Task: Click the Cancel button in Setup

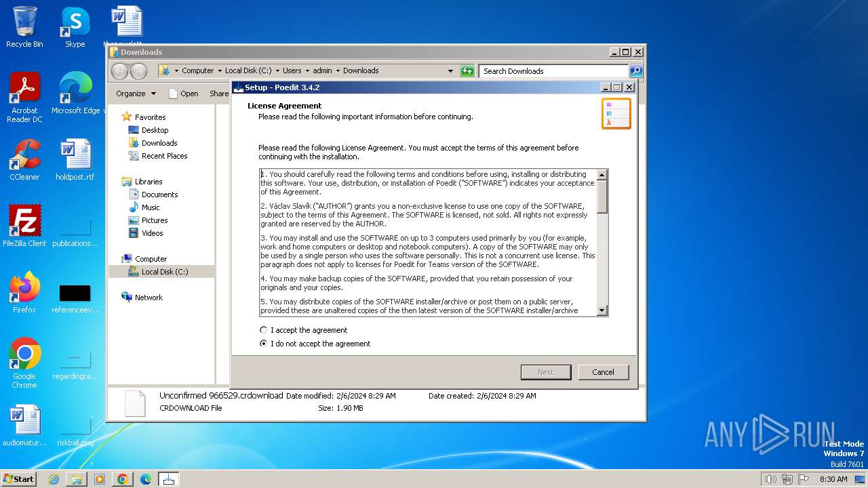Action: (x=603, y=372)
